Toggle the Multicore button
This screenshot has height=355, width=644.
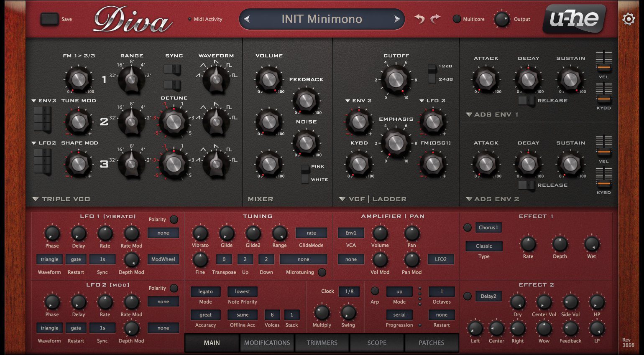(457, 19)
